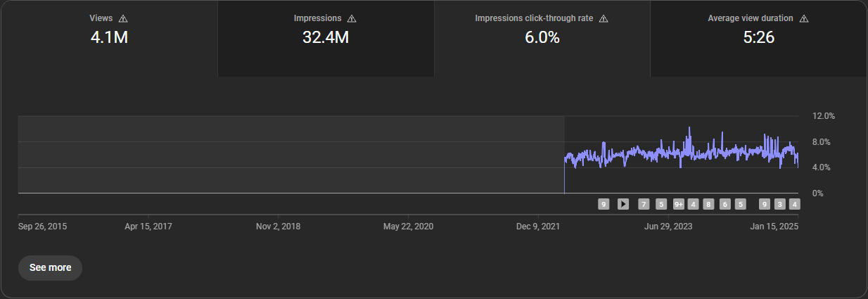Switch to the Impressions metric tab
Screen dimensions: 868x299
[326, 39]
